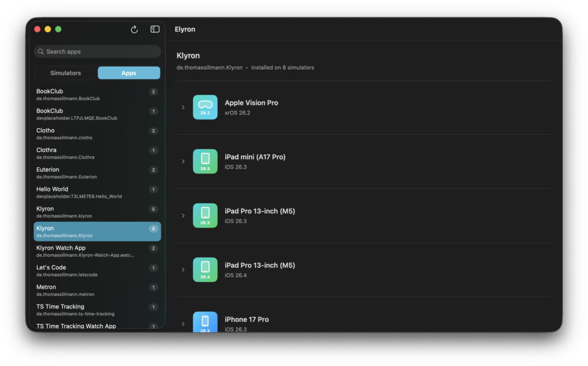588x366 pixels.
Task: Expand the iPad Pro 13-inch iOS 26.4 row
Action: pos(183,269)
